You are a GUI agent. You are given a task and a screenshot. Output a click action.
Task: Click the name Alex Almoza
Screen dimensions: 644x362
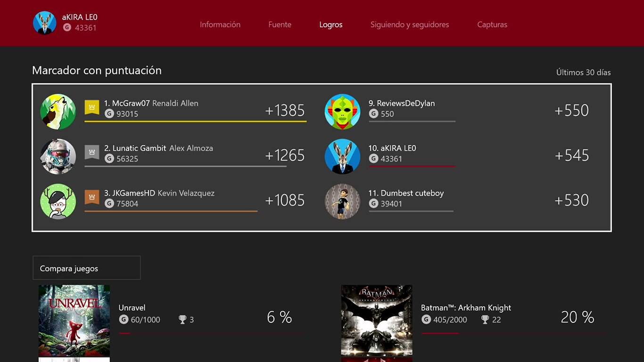coord(191,148)
